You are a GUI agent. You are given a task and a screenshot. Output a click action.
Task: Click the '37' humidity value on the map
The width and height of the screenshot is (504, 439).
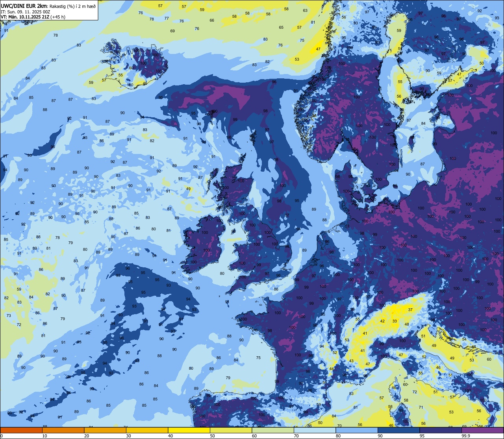pyautogui.click(x=410, y=310)
